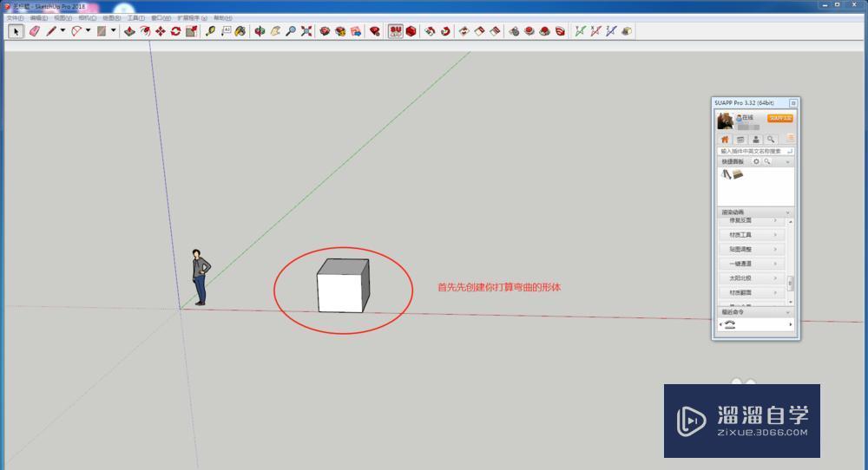
Task: Click the blue Z axis tool icon
Action: click(x=611, y=31)
